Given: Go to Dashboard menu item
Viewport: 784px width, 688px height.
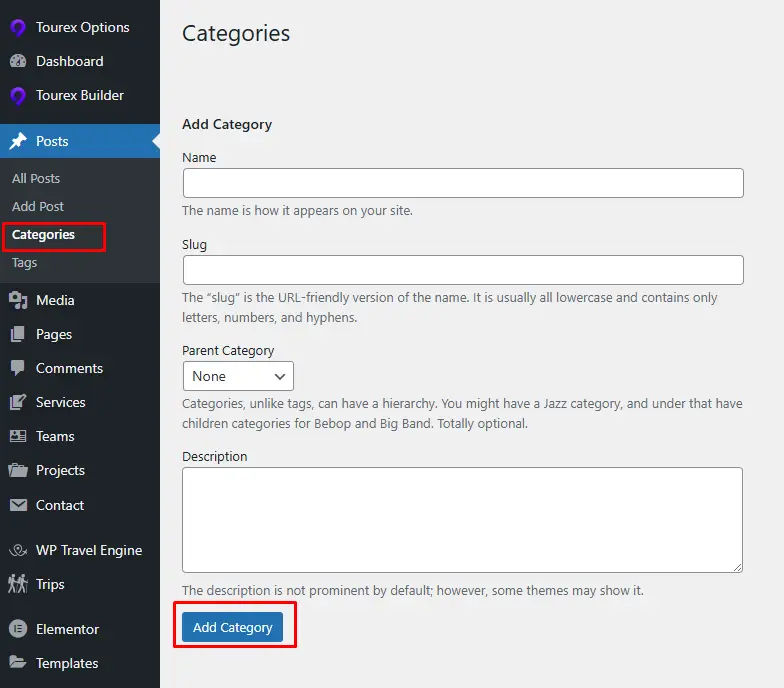Looking at the screenshot, I should [x=70, y=61].
